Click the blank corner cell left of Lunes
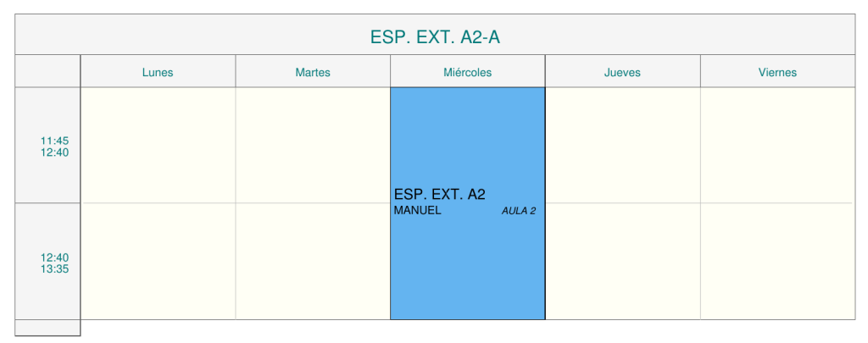The height and width of the screenshot is (343, 868). pos(47,72)
